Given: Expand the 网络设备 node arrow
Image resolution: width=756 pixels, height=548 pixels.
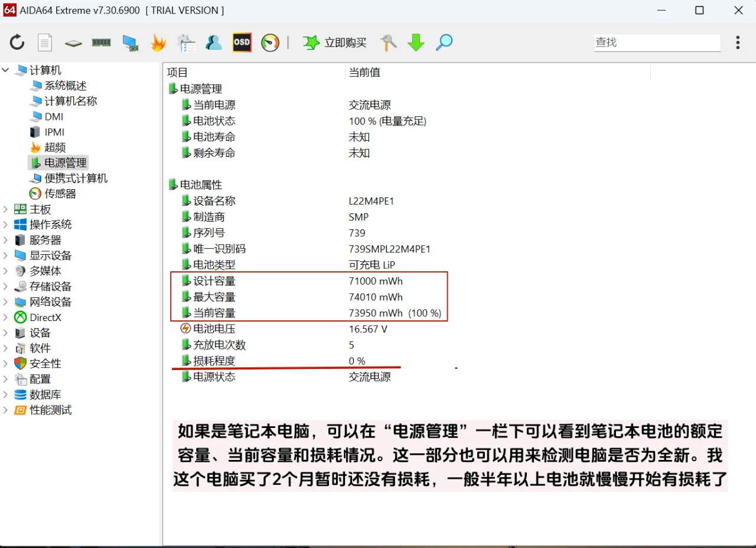Looking at the screenshot, I should tap(6, 301).
